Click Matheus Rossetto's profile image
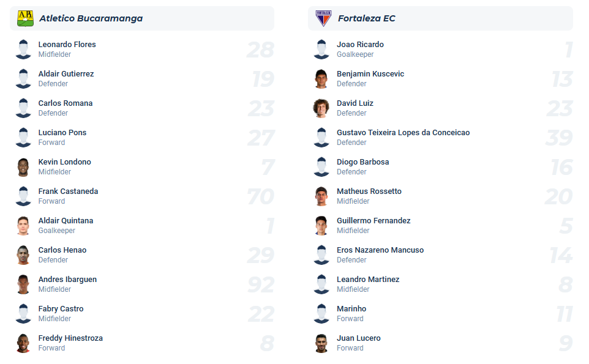 pyautogui.click(x=321, y=196)
